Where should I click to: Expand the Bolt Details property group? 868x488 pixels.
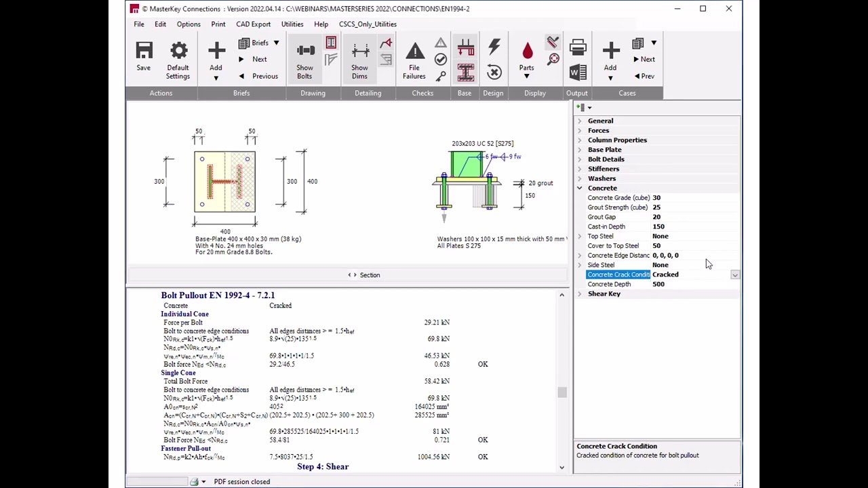coord(580,159)
